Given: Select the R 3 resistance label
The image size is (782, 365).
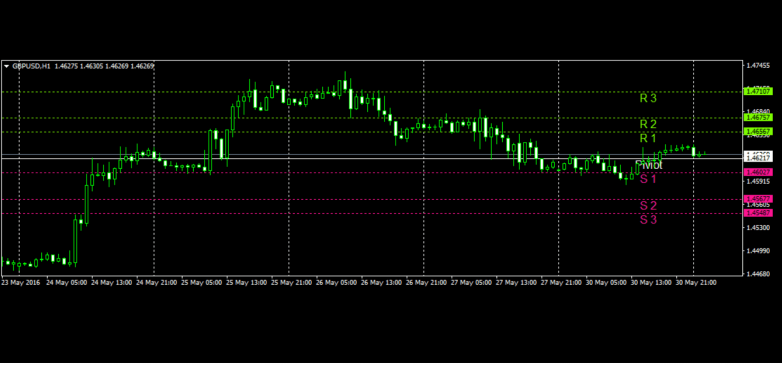Looking at the screenshot, I should tap(648, 98).
